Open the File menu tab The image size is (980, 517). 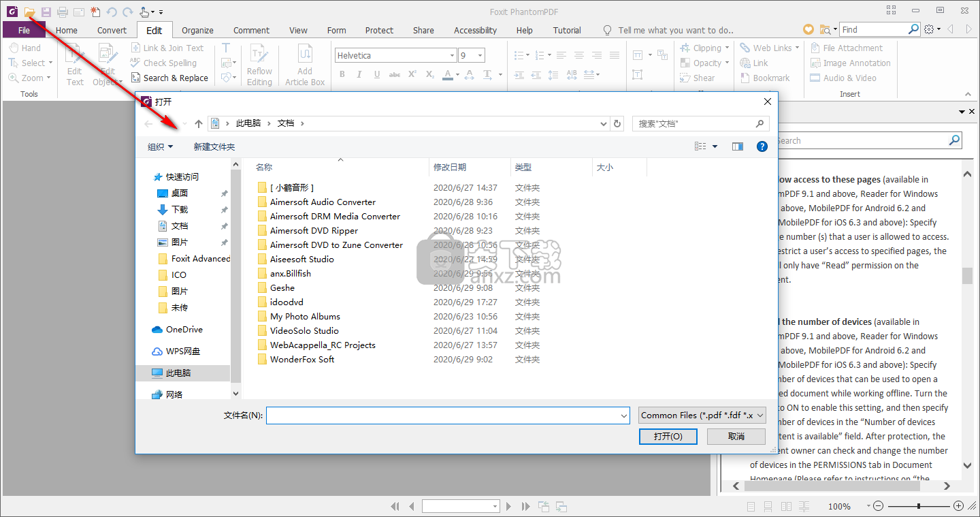click(x=24, y=30)
